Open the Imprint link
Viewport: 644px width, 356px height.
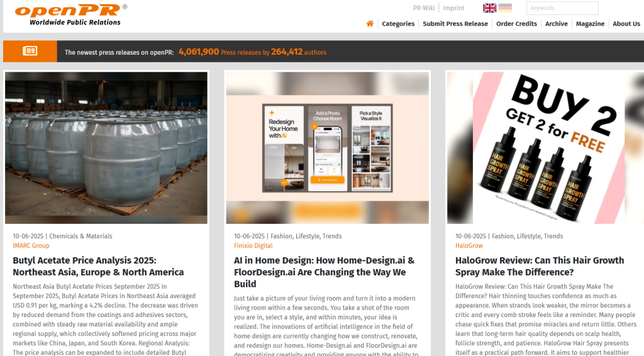point(453,8)
